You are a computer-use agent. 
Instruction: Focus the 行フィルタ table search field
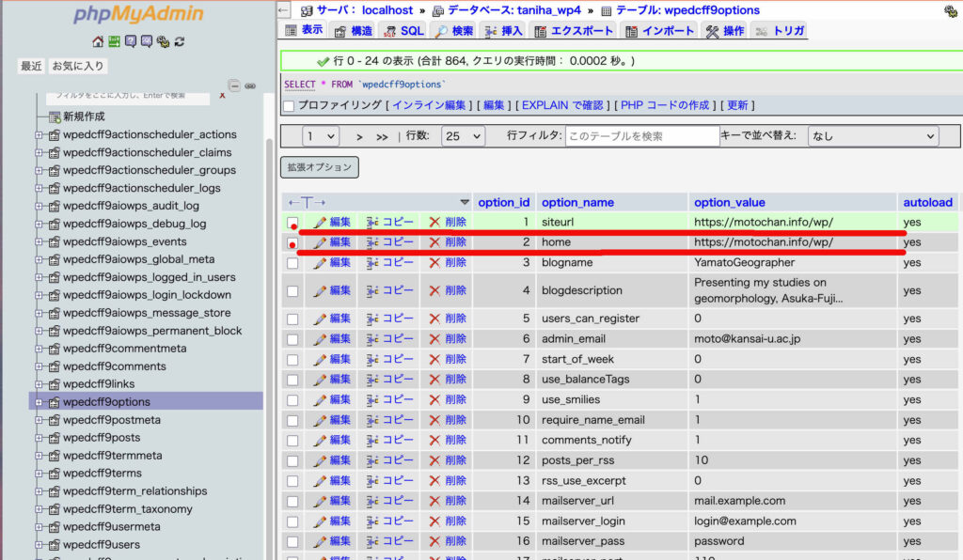click(641, 136)
